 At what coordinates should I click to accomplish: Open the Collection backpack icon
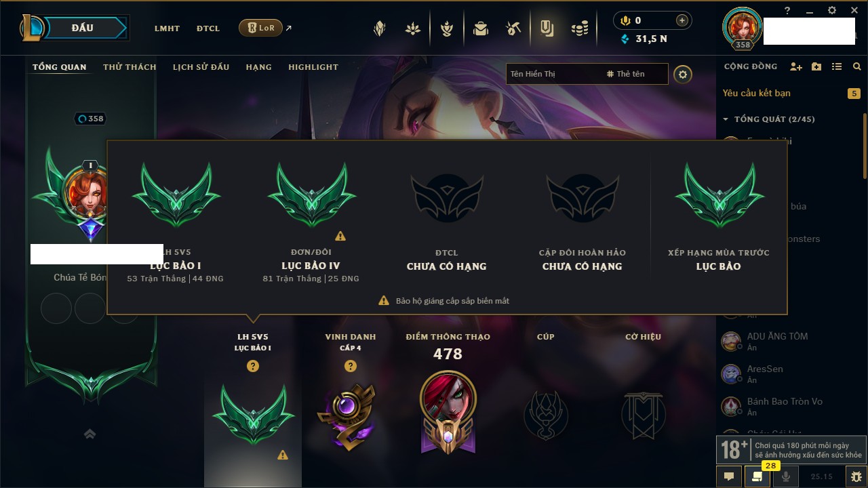point(481,28)
